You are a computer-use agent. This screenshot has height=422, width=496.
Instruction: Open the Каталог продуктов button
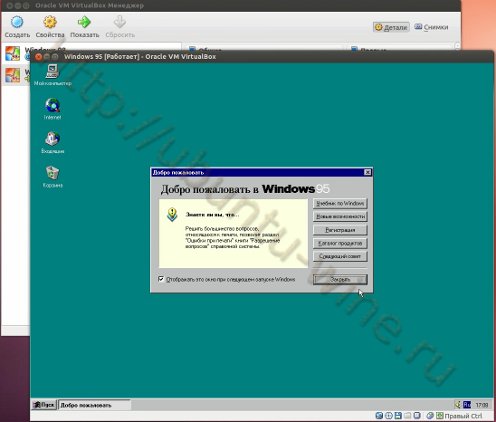point(340,243)
